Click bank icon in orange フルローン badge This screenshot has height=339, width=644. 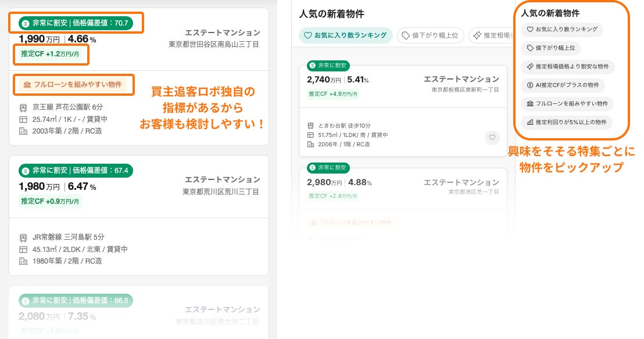27,85
